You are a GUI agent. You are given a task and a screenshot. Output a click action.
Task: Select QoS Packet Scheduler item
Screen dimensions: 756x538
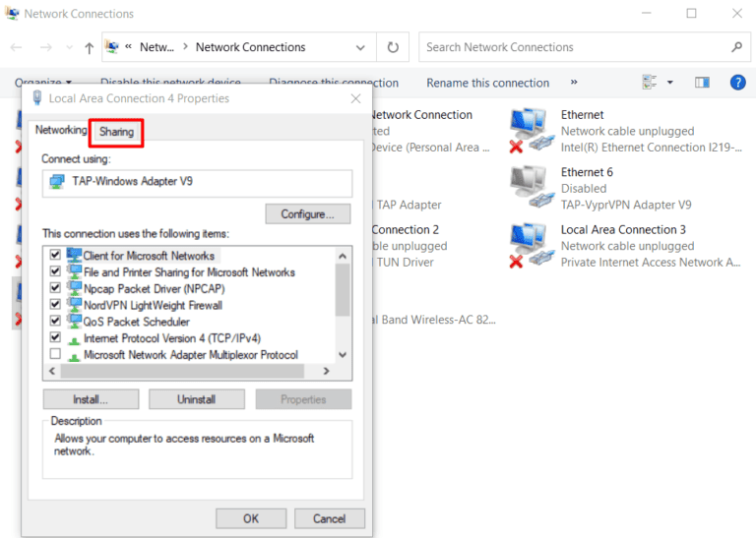click(137, 322)
